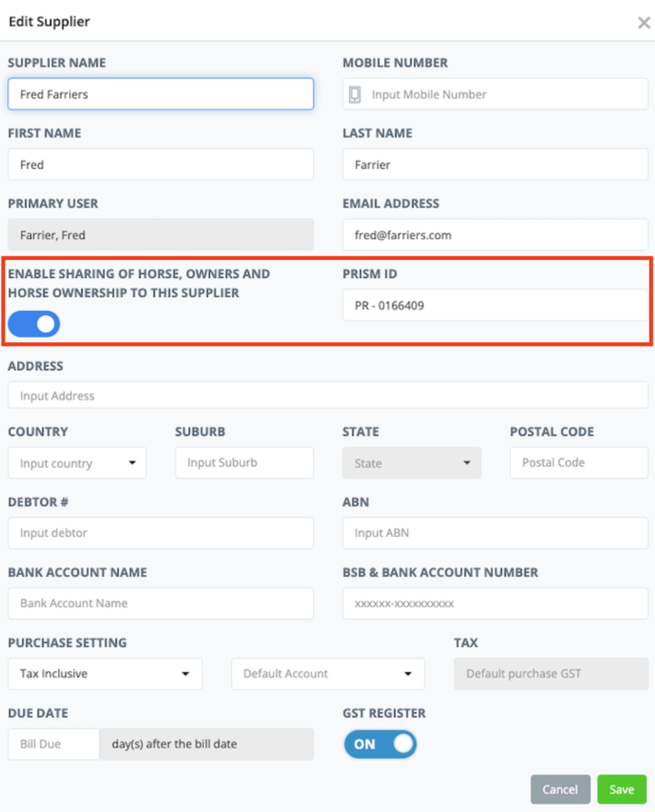655x812 pixels.
Task: Click the Prism ID field
Action: coord(495,306)
